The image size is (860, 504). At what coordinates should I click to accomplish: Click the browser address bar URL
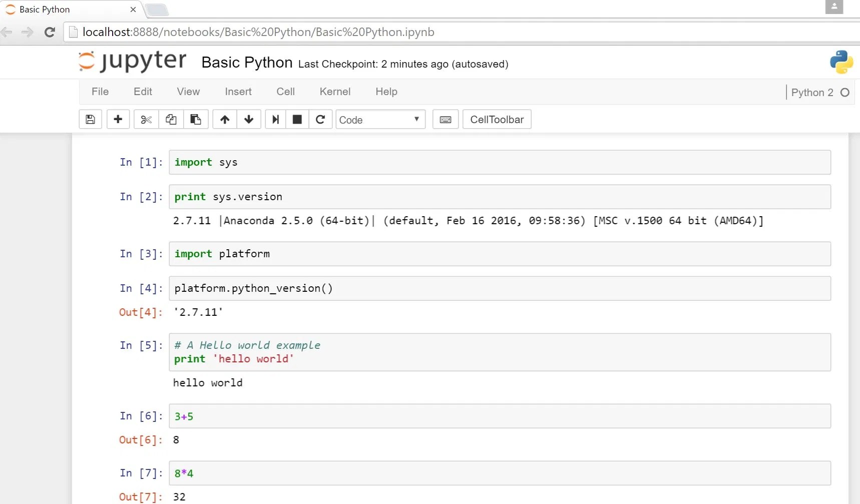coord(258,32)
